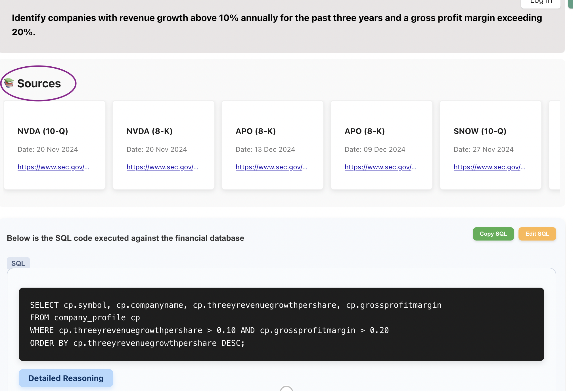Open the APO 13 Dec 2024 filing link
This screenshot has width=573, height=392.
click(271, 167)
